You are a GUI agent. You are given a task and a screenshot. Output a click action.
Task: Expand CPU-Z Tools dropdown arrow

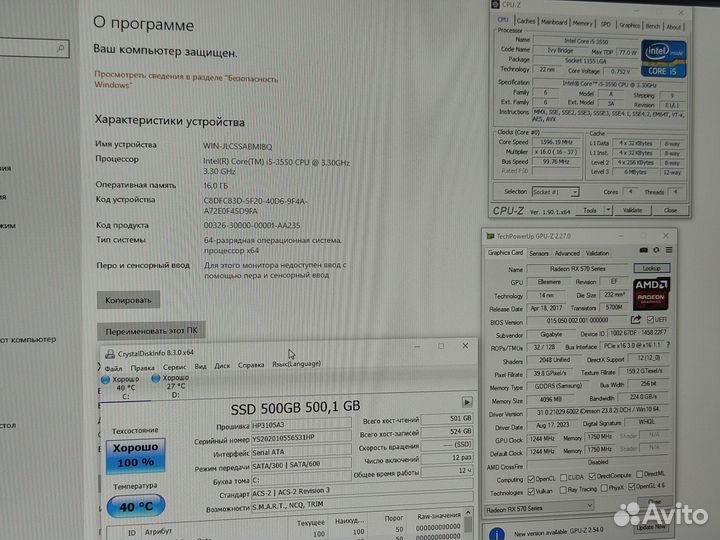(x=608, y=210)
